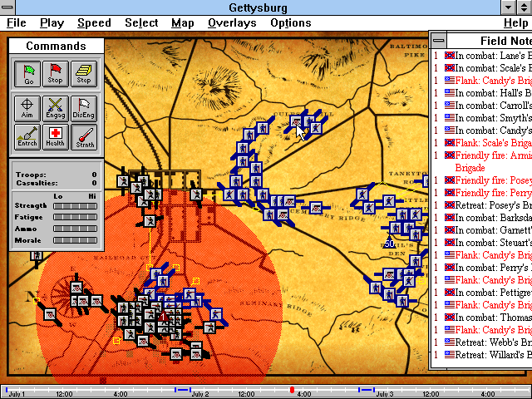Viewport: 532px width, 399px height.
Task: Click 'Flank: Scale's Brigade' field note
Action: pyautogui.click(x=482, y=143)
